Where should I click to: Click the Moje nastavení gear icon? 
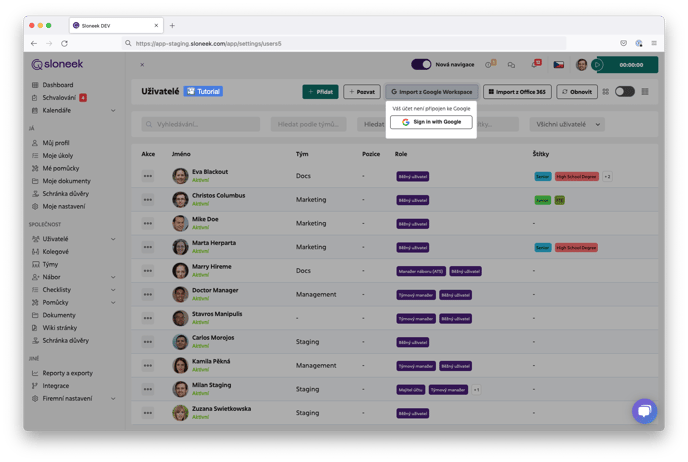tap(35, 206)
